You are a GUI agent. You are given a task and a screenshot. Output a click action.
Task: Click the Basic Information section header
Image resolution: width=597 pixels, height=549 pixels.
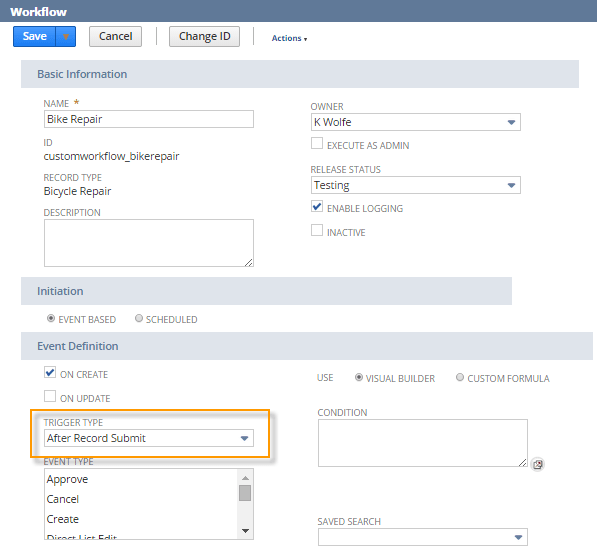300,74
